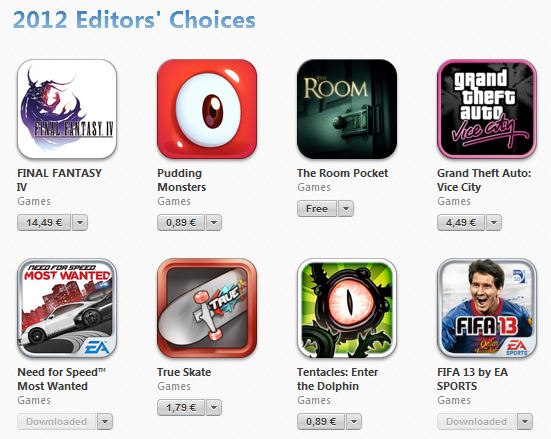Buy Pudding Monsters for 0,89 €
The width and height of the screenshot is (551, 439).
tap(181, 222)
